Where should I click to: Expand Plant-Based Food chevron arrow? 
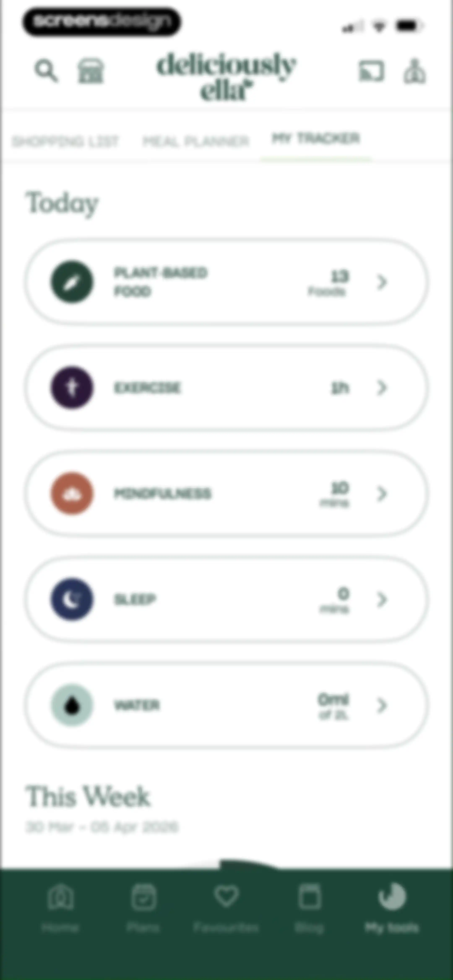(x=382, y=282)
